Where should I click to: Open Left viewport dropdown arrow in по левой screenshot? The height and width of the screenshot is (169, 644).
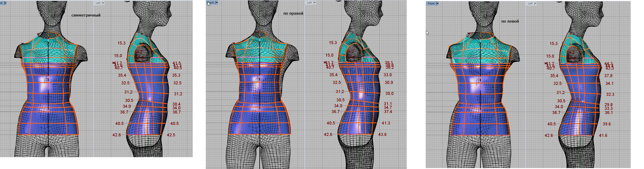(x=535, y=3)
